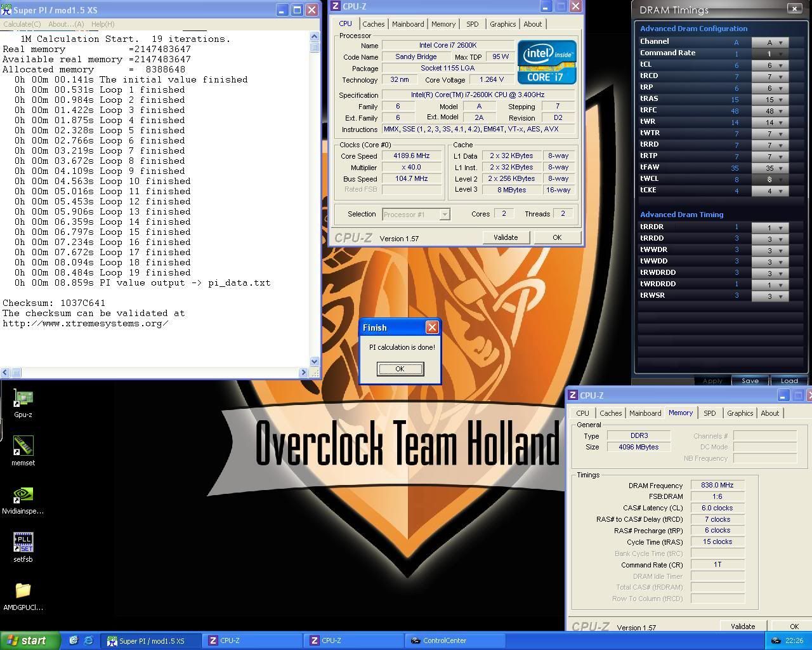
Task: Click the Intel Core i7 logo in CPU-Z
Action: click(x=547, y=62)
